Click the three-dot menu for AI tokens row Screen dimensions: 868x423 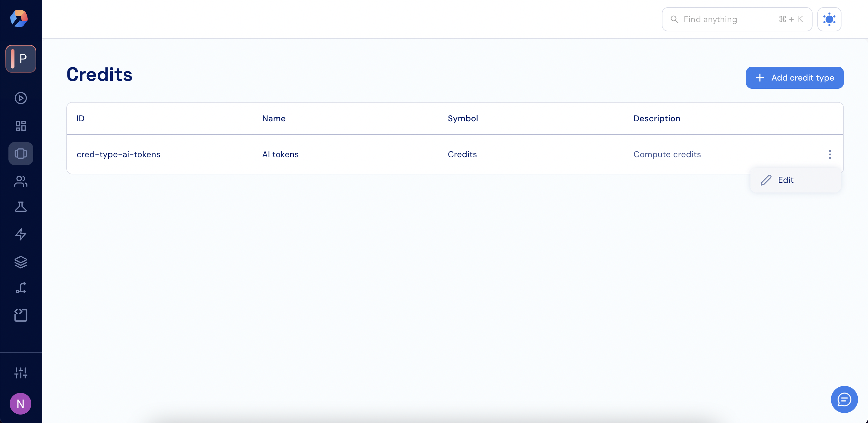click(830, 154)
